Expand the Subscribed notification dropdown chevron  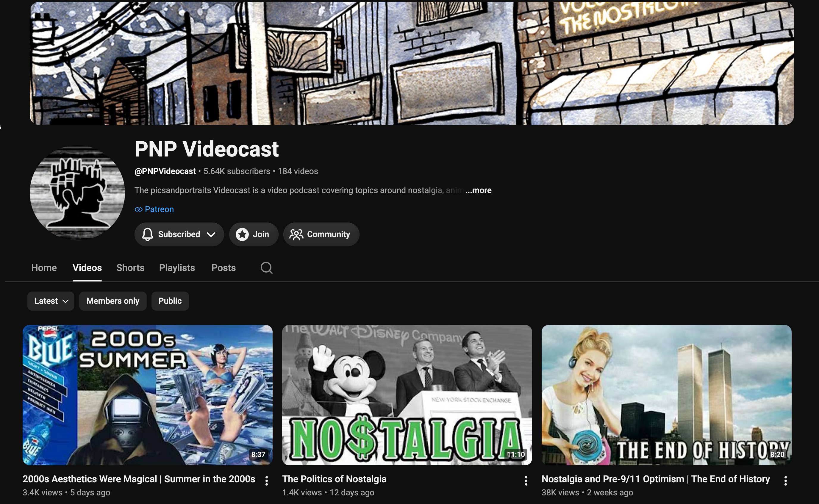coord(211,235)
